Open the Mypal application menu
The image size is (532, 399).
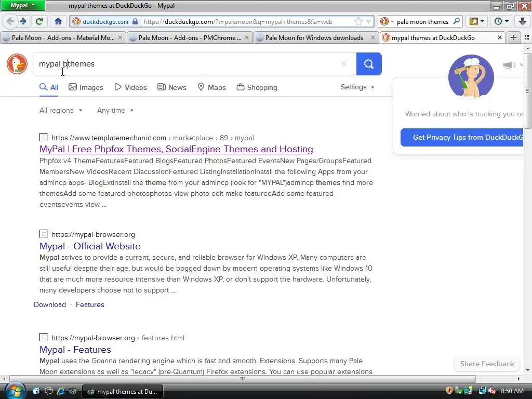tap(23, 5)
